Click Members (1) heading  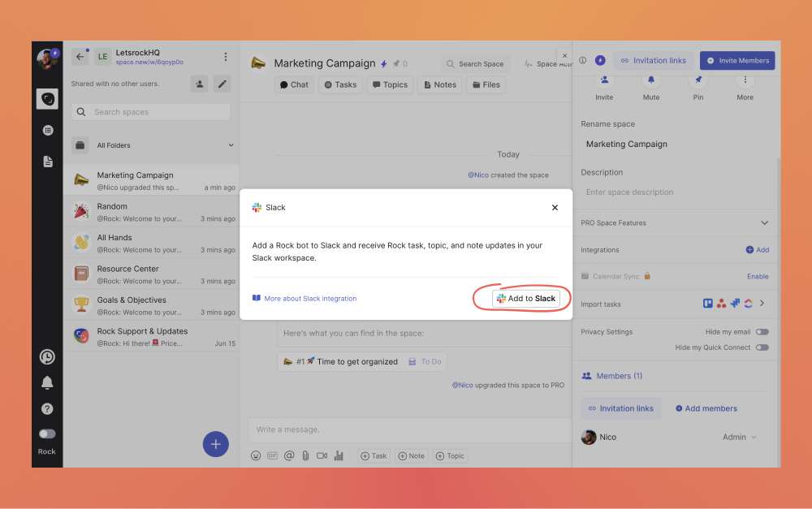coord(611,376)
